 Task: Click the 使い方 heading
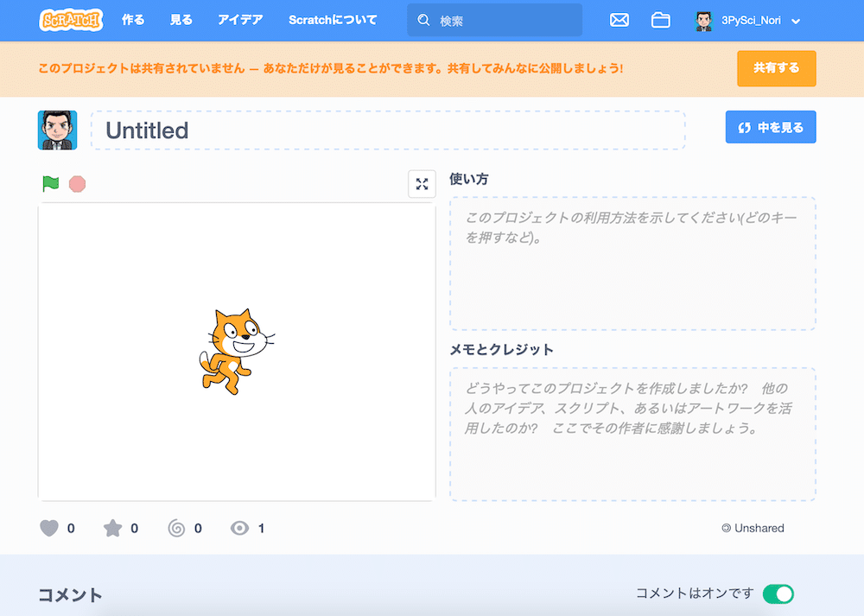[469, 179]
